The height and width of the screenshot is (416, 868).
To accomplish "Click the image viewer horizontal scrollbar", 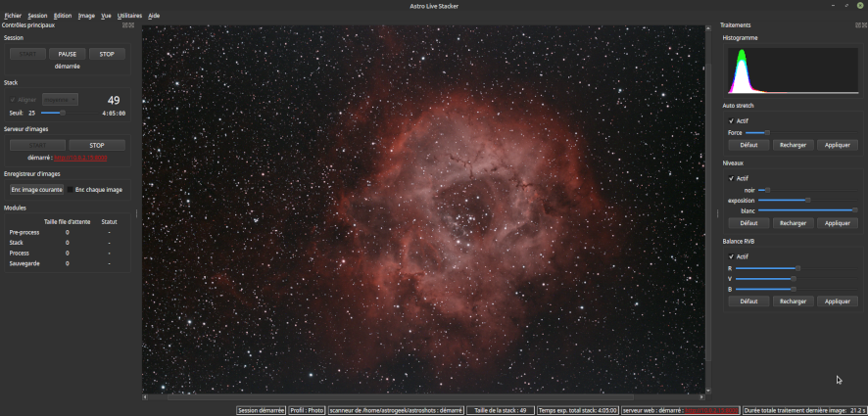I will (x=423, y=397).
